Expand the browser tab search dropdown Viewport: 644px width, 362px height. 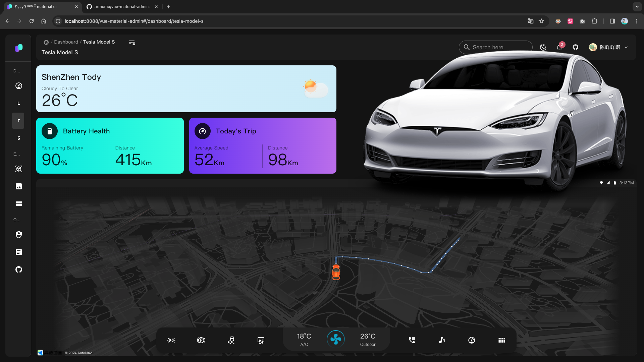click(x=637, y=7)
